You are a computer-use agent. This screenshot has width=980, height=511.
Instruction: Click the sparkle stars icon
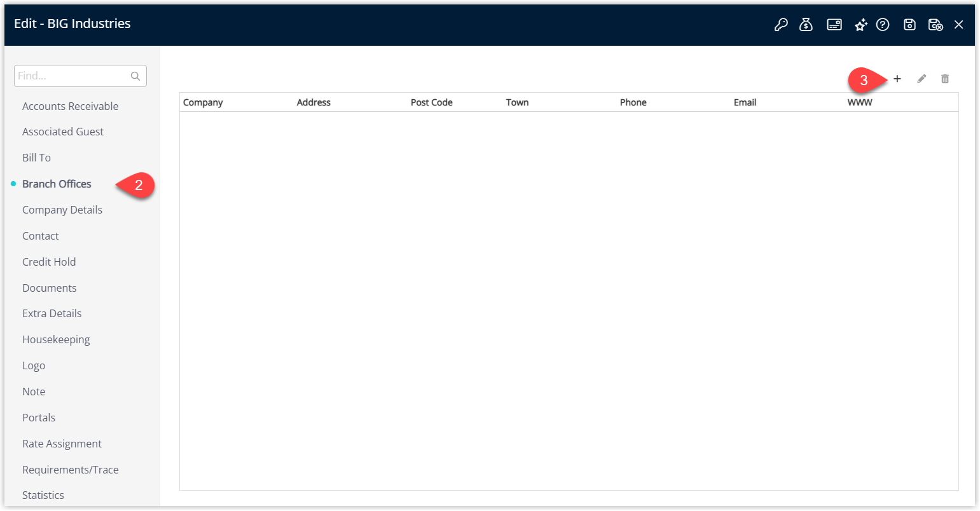(861, 25)
